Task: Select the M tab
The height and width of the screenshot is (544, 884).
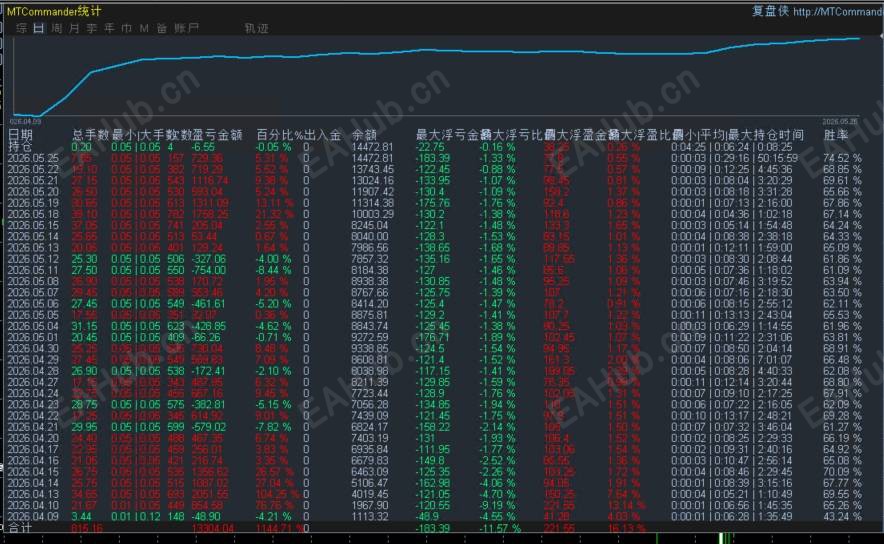Action: (x=144, y=28)
